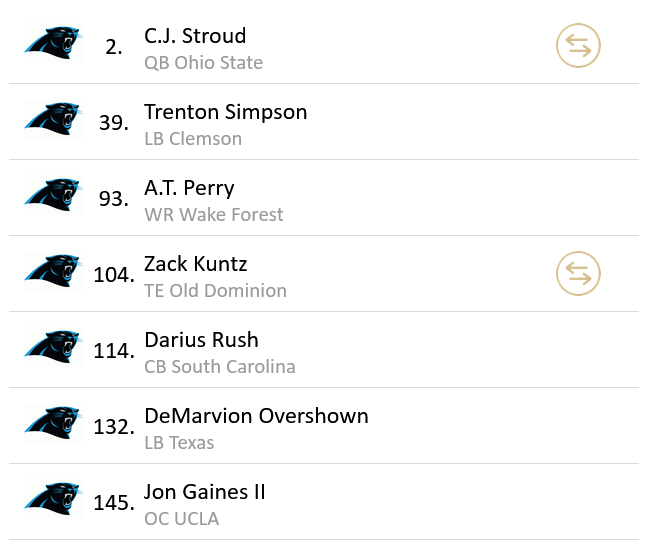Click pick number 39

point(113,123)
